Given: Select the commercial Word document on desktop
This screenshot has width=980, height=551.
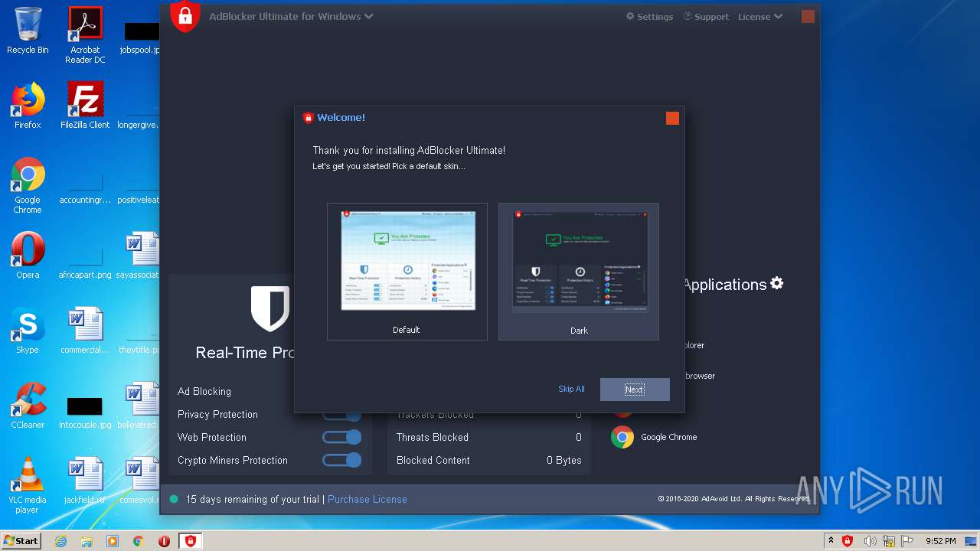Looking at the screenshot, I should pyautogui.click(x=85, y=331).
